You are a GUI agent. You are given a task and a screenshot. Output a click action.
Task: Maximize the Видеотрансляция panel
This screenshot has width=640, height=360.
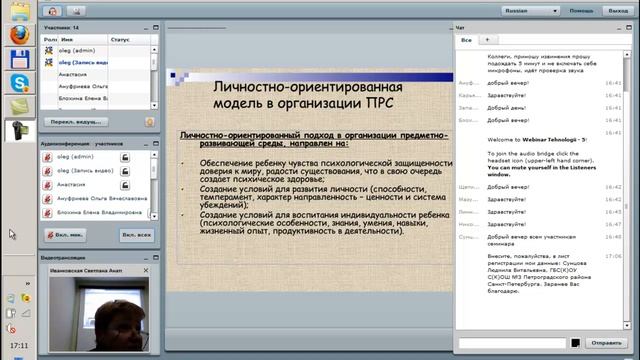pyautogui.click(x=156, y=258)
